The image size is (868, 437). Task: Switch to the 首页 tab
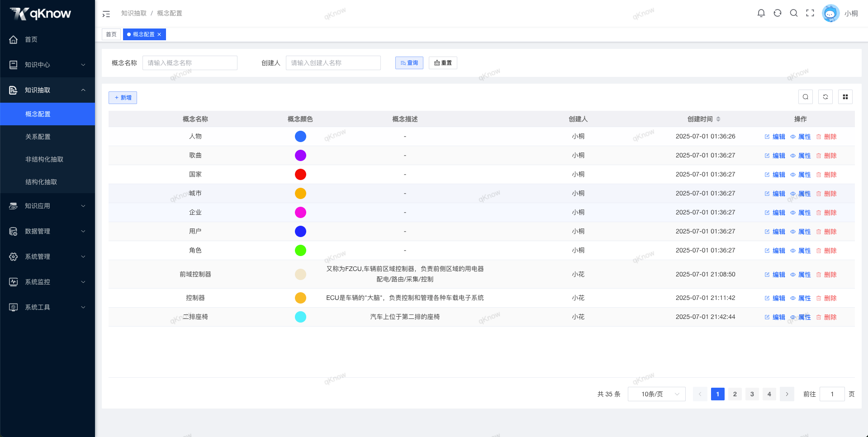111,34
